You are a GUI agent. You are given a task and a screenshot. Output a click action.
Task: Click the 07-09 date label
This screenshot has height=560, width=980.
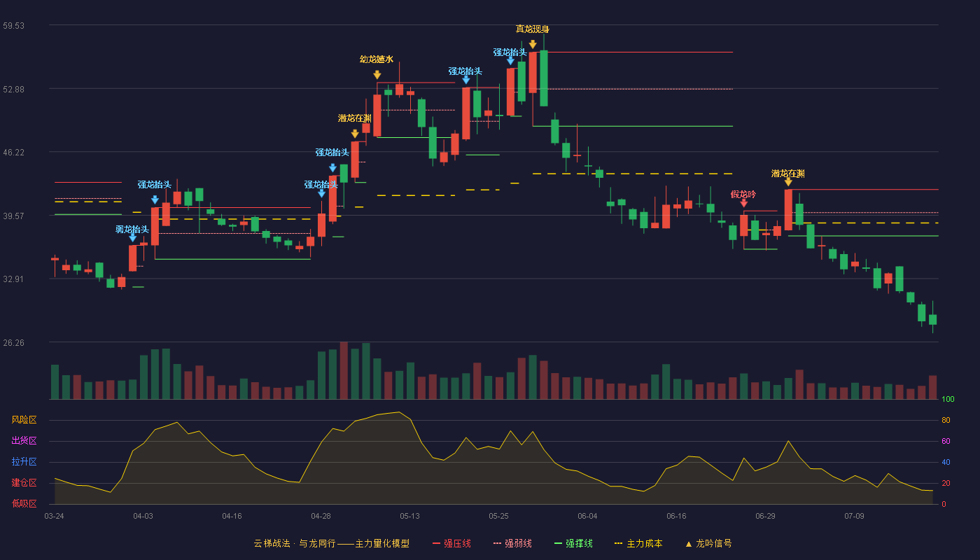(854, 516)
